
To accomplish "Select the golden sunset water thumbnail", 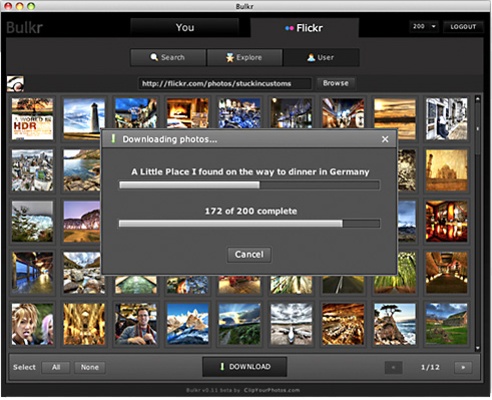I will pyautogui.click(x=395, y=119).
